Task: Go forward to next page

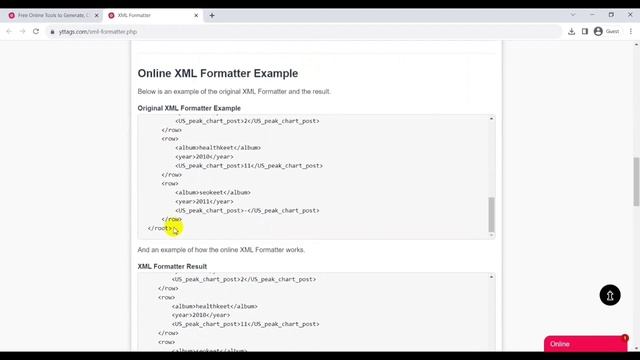Action: pos(22,31)
